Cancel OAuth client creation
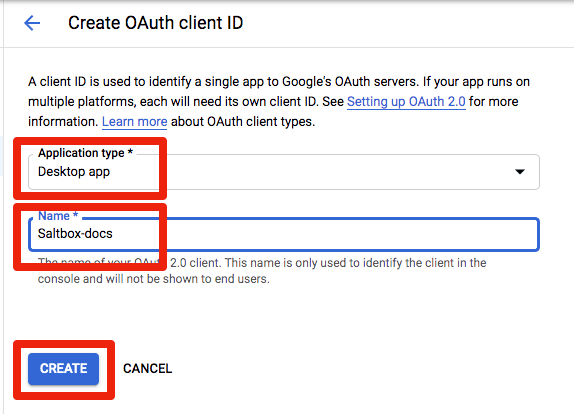 point(148,369)
